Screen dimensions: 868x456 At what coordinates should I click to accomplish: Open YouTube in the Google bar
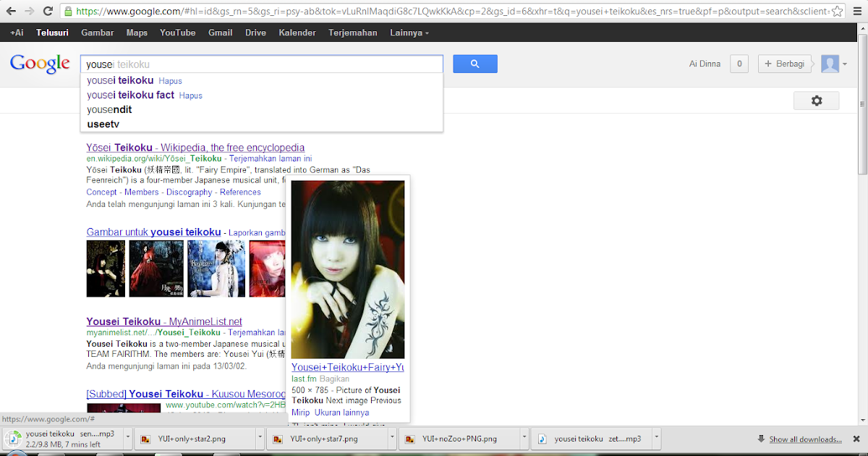(x=178, y=33)
